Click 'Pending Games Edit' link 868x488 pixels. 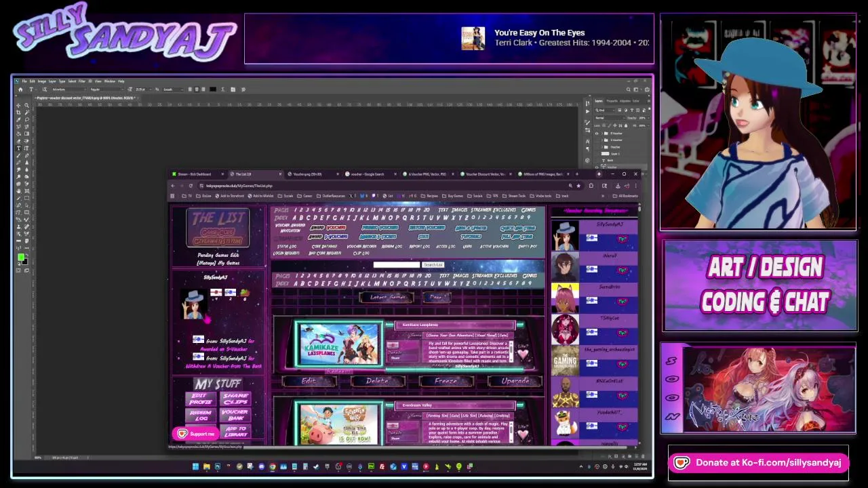[x=218, y=255]
